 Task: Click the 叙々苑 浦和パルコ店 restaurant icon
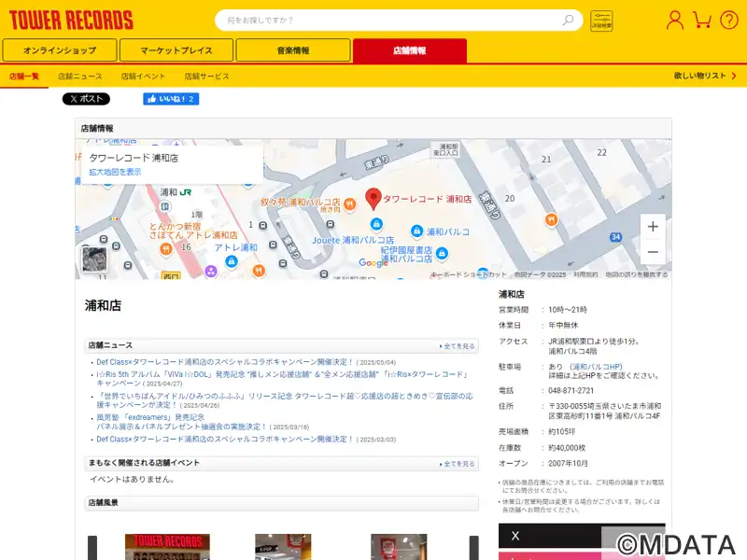coord(350,203)
